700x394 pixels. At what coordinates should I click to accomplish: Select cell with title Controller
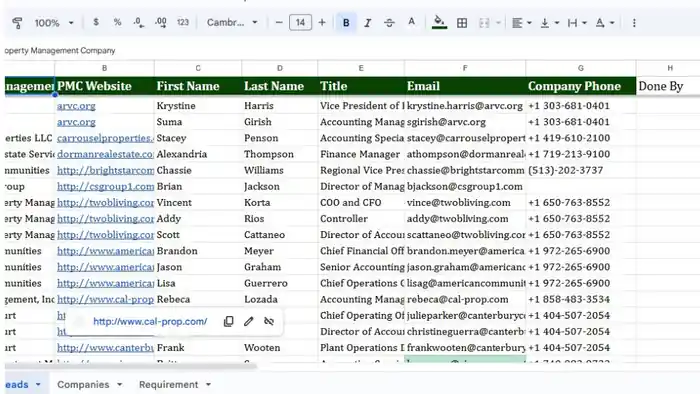[x=361, y=219]
